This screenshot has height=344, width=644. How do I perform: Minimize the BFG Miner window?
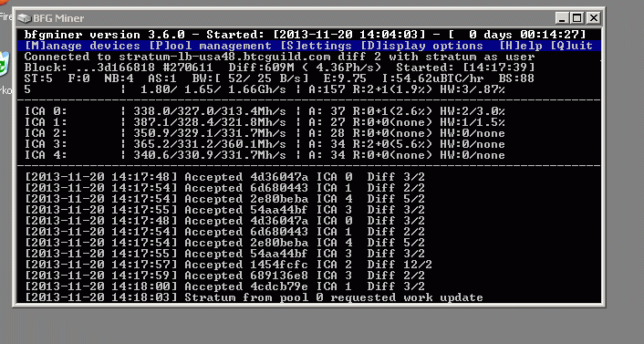click(563, 18)
